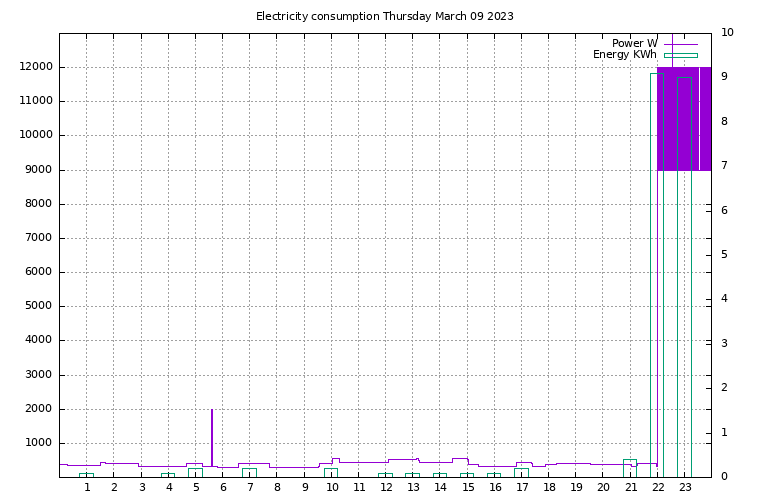Click hour 12 on the x-axis

click(x=386, y=487)
